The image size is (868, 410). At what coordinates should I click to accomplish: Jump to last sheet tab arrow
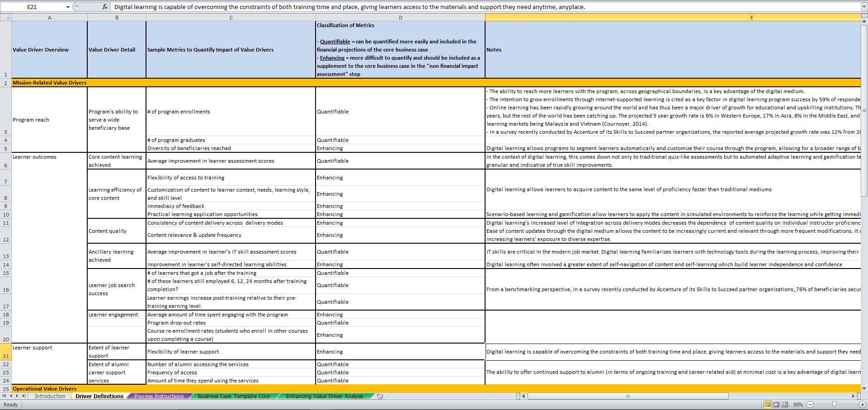tap(24, 396)
